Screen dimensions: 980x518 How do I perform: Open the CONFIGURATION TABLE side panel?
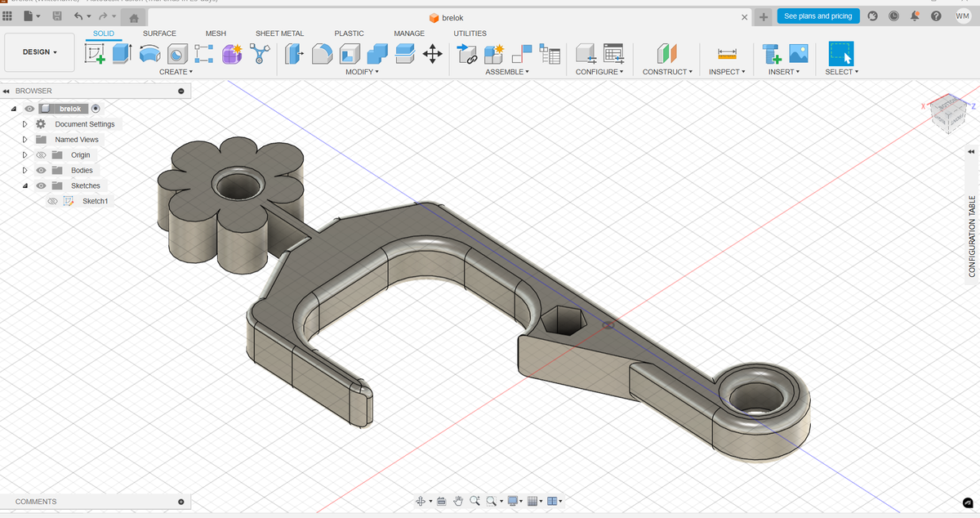[x=972, y=236]
